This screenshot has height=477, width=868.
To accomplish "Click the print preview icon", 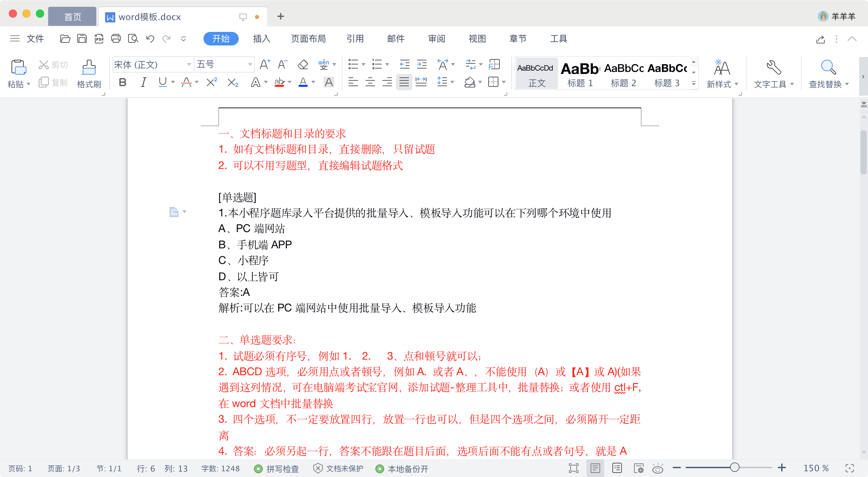I will [133, 39].
